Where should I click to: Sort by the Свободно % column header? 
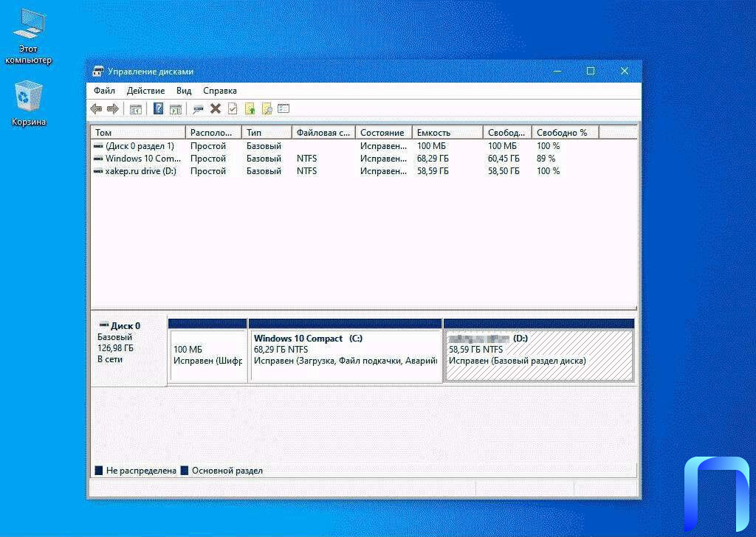566,133
